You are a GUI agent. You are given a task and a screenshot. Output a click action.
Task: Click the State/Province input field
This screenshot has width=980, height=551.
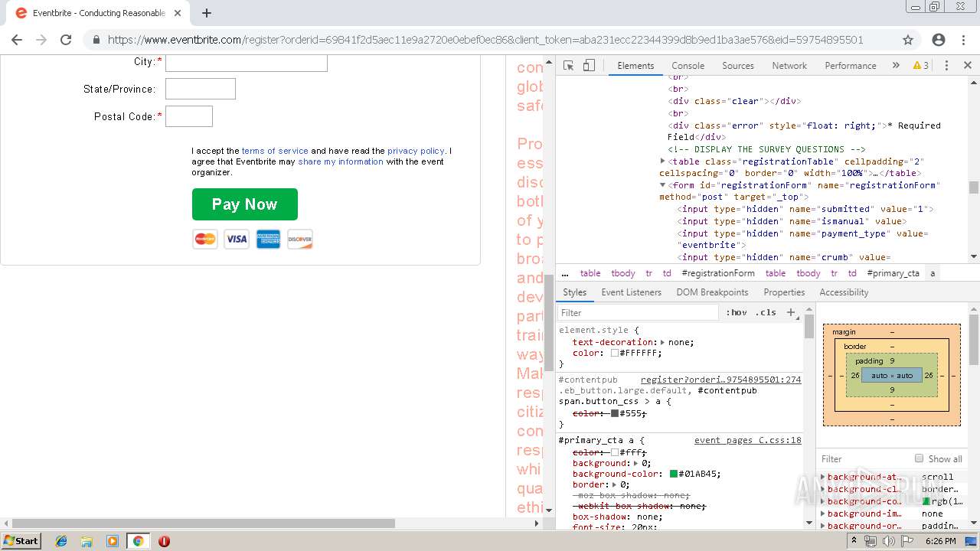pyautogui.click(x=201, y=89)
